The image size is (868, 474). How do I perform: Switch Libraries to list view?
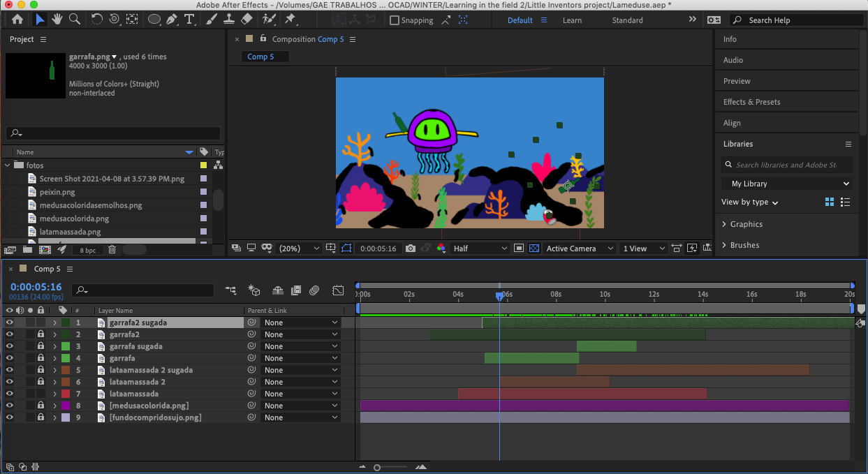846,202
